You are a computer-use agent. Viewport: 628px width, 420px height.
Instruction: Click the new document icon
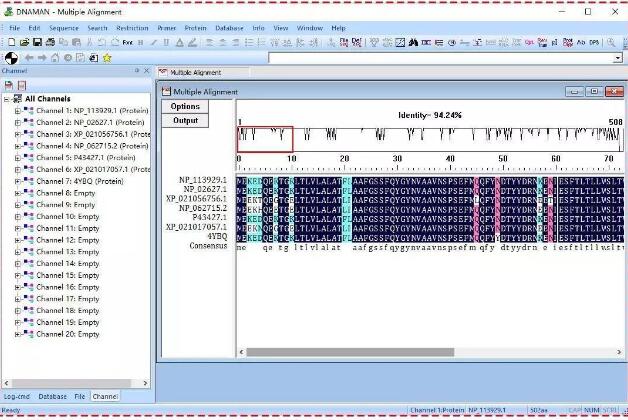point(13,43)
